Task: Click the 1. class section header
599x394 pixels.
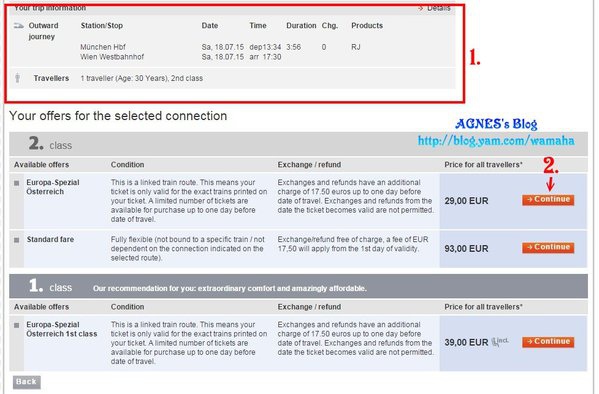Action: tap(298, 286)
